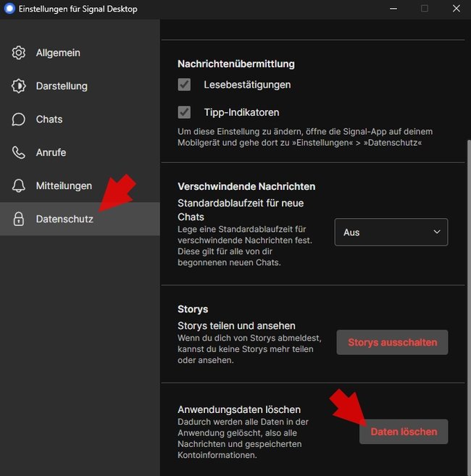Toggle the Tipp-Indikatoren checkbox
471x476 pixels.
pyautogui.click(x=184, y=112)
